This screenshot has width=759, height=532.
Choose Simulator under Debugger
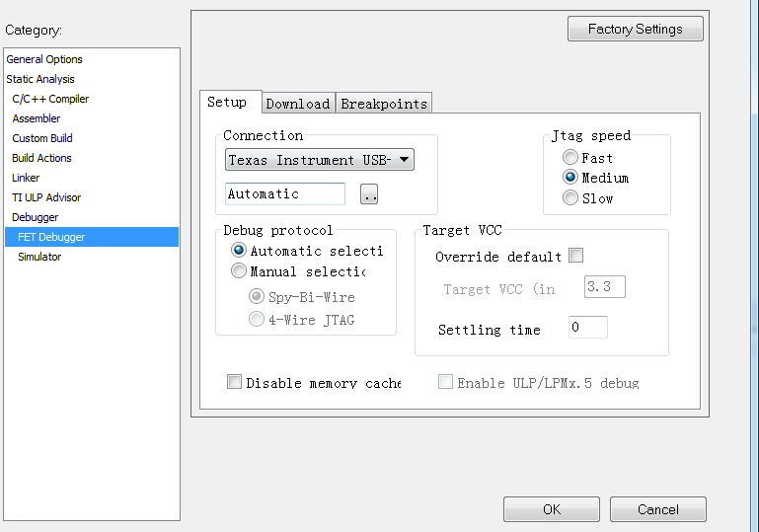point(39,257)
